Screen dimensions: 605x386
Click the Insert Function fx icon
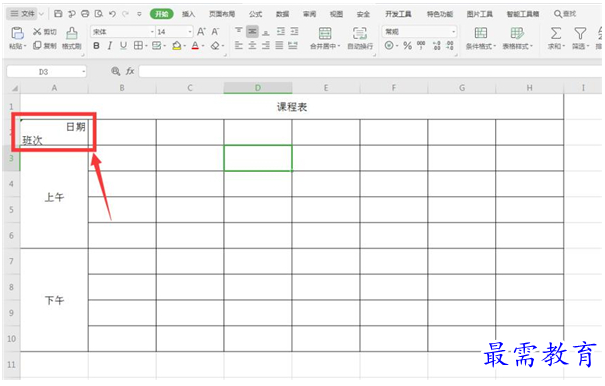(130, 71)
